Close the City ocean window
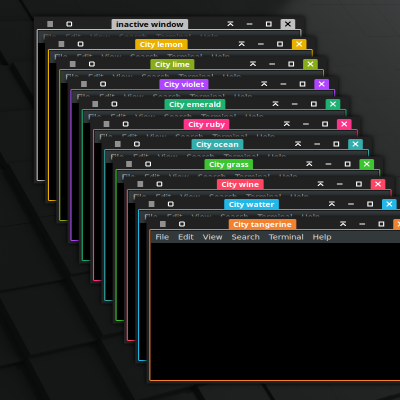Screen dimensions: 400x400 (355, 144)
